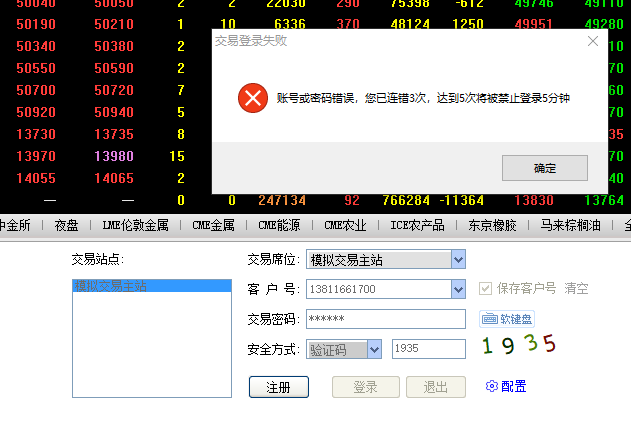The height and width of the screenshot is (425, 631).
Task: Click the value 48124 in the quote table
Action: pyautogui.click(x=410, y=24)
